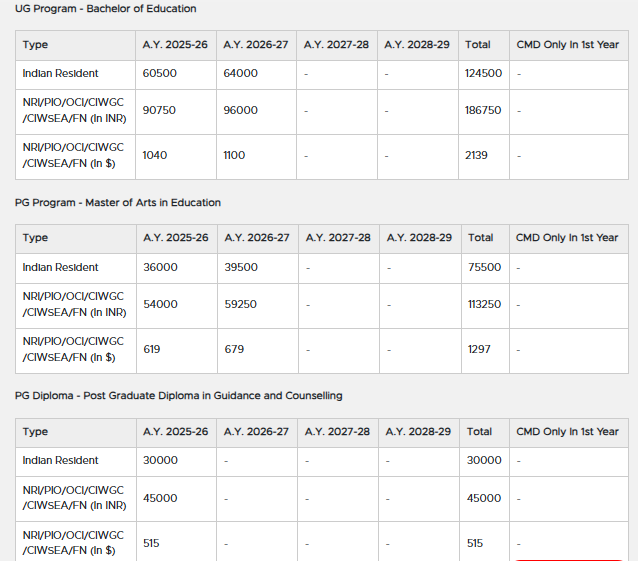Select the 60500 fee cell
The image size is (638, 561).
click(x=160, y=74)
